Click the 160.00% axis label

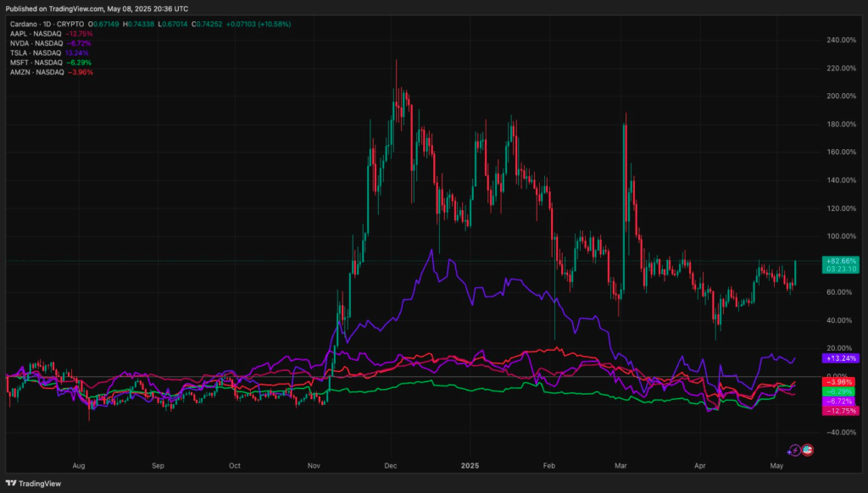click(x=841, y=152)
